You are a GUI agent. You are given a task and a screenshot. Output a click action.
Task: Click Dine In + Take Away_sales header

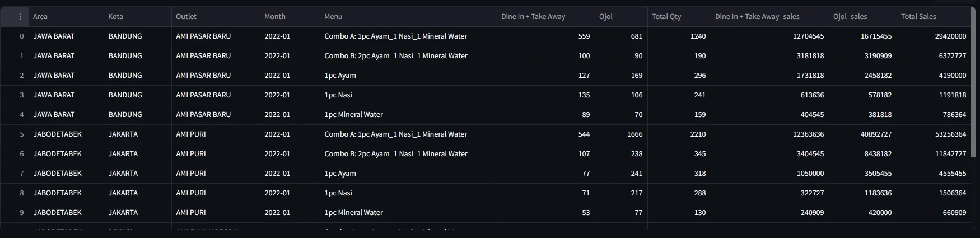[x=757, y=17]
